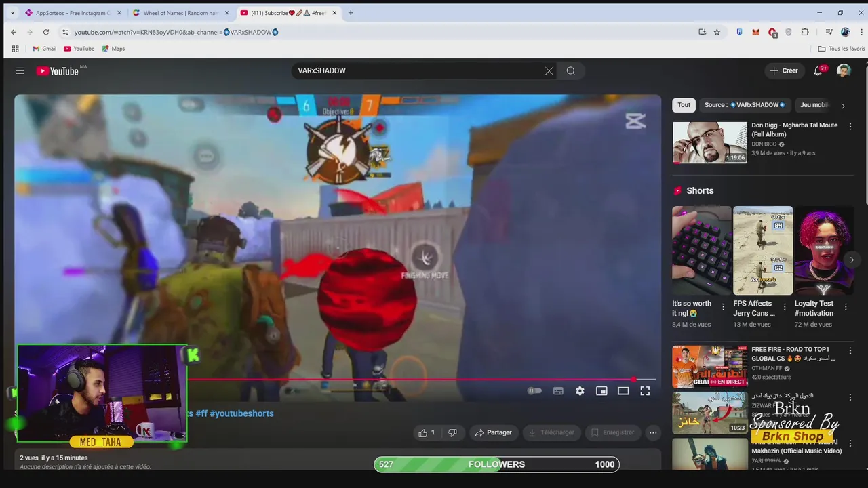Open video player settings gear
The image size is (868, 488).
[580, 391]
